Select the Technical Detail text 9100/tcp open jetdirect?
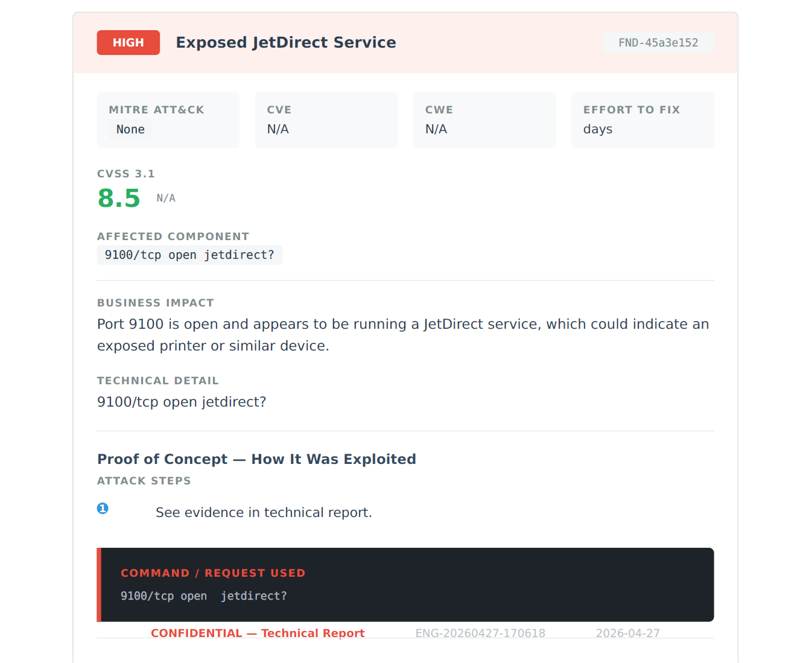Image resolution: width=812 pixels, height=663 pixels. 182,402
